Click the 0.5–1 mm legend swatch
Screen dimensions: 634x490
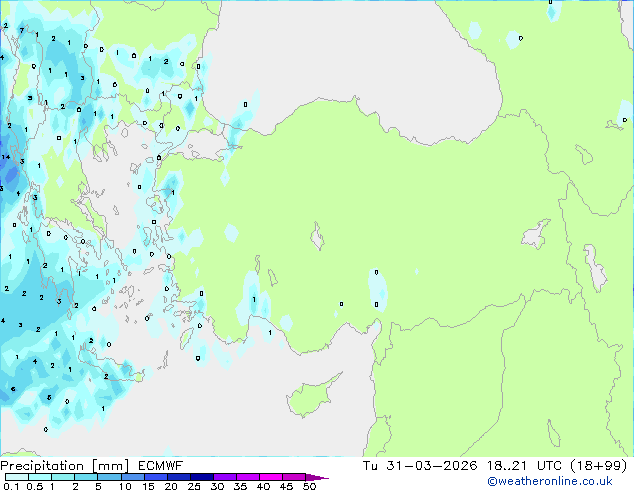click(40, 477)
